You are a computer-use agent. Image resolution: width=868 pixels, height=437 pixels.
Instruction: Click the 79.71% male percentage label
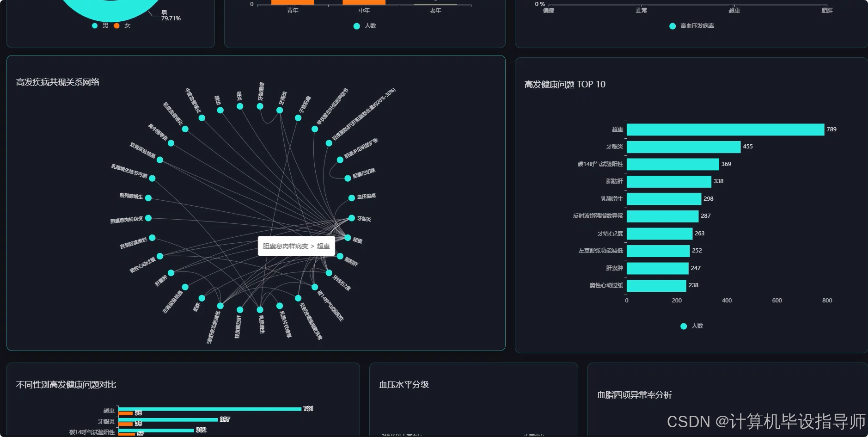pyautogui.click(x=171, y=18)
